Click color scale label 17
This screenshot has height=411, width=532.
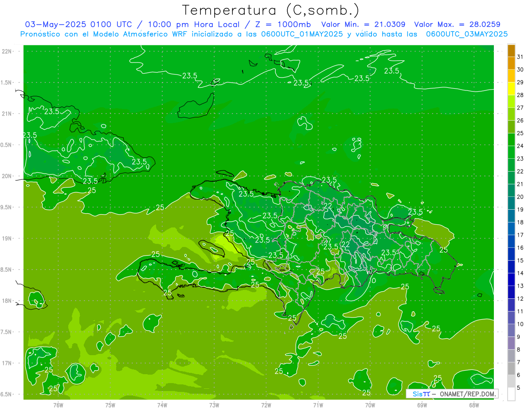pyautogui.click(x=520, y=235)
